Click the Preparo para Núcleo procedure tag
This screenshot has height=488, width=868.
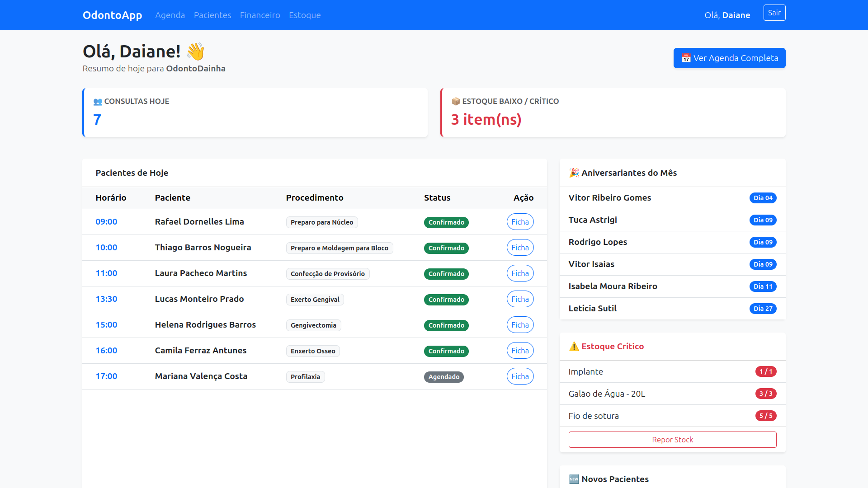point(322,222)
